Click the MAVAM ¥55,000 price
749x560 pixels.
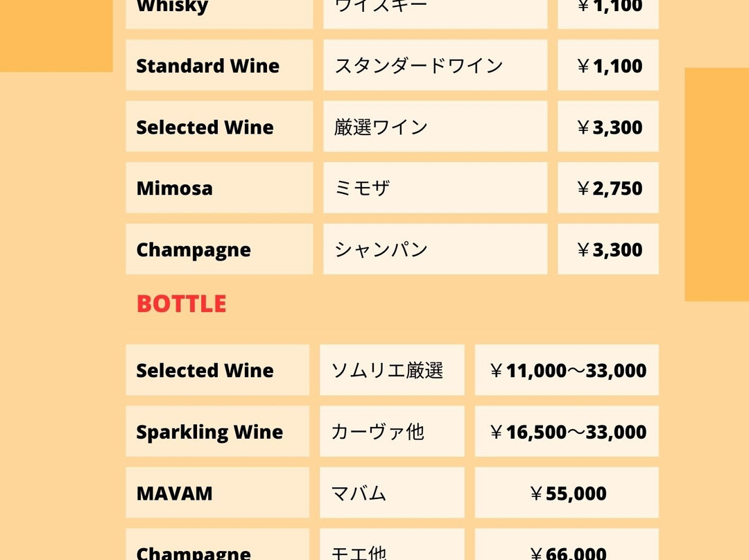coord(567,493)
